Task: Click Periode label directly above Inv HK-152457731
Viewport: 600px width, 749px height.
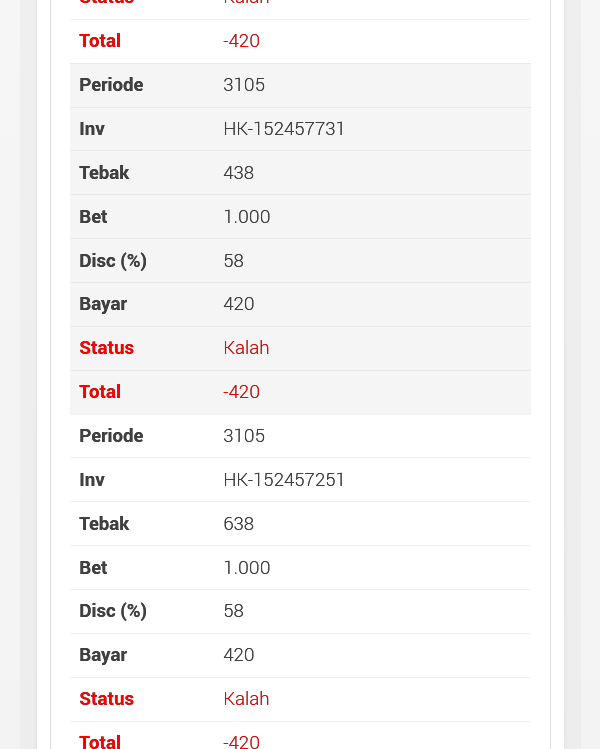Action: (111, 85)
